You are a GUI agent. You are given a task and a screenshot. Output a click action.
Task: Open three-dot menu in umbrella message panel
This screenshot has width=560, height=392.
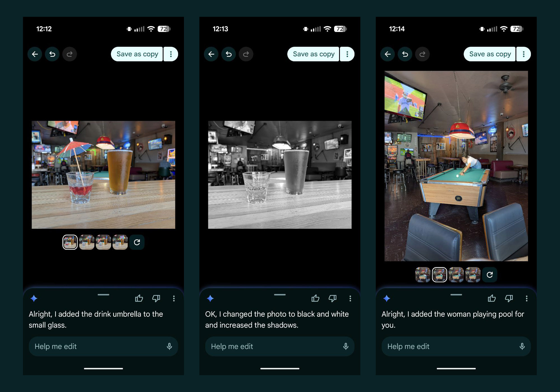174,298
